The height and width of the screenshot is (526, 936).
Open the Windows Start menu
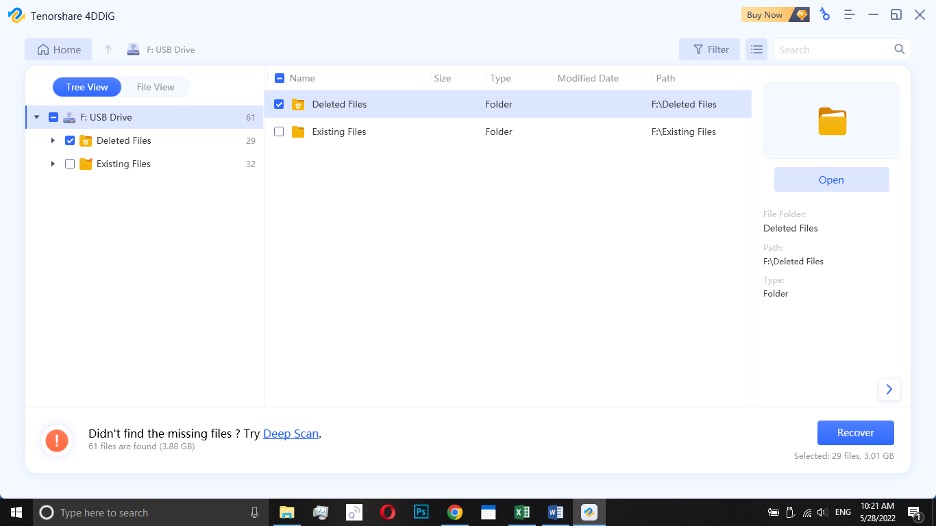[16, 512]
